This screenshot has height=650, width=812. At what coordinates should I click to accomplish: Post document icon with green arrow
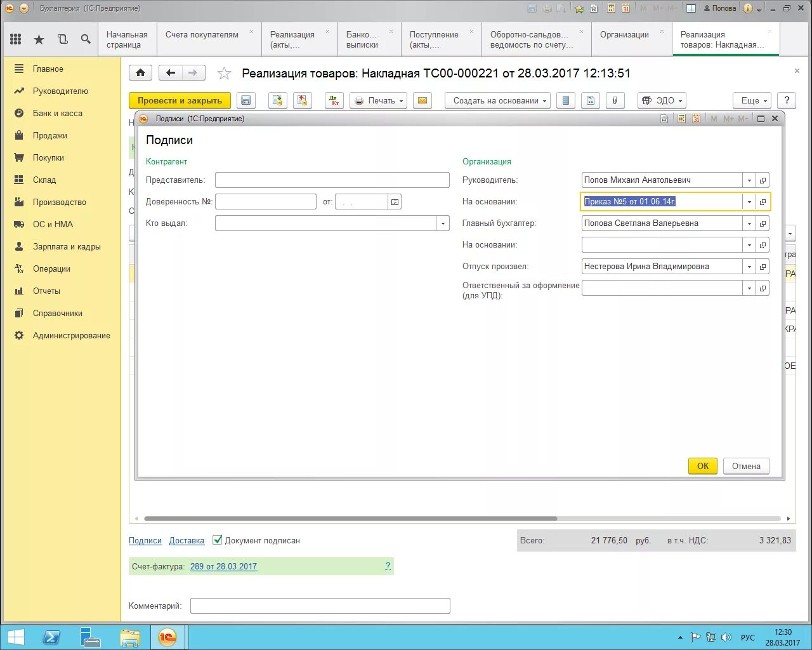tap(277, 100)
